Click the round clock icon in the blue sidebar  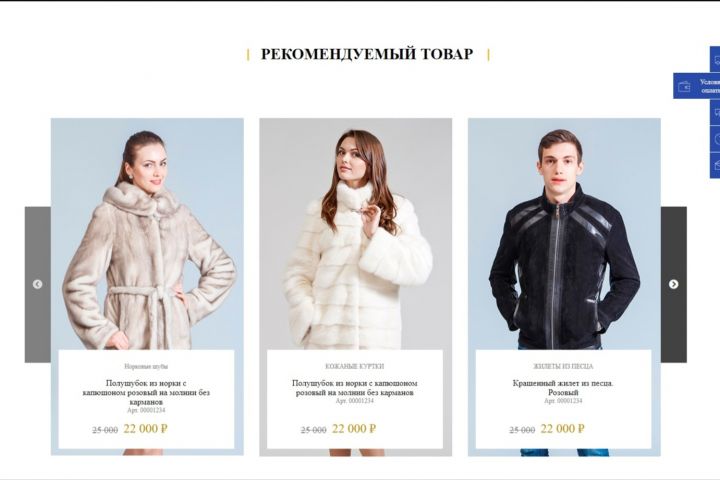[x=716, y=139]
